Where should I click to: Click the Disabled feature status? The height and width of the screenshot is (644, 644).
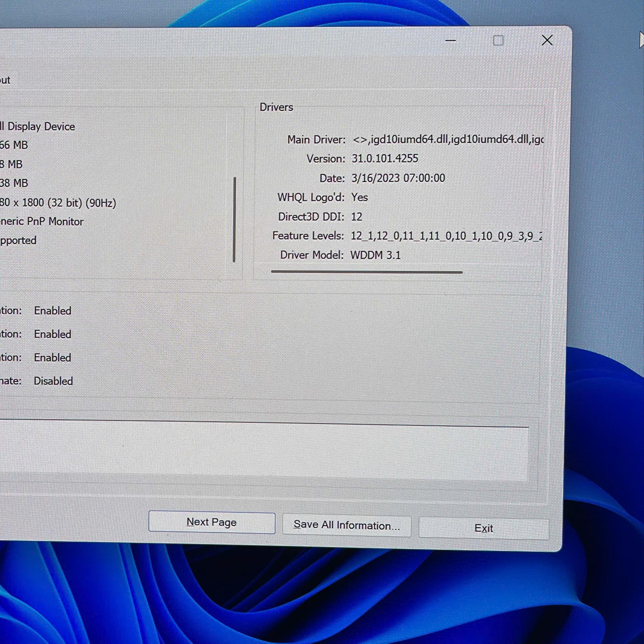(x=53, y=381)
